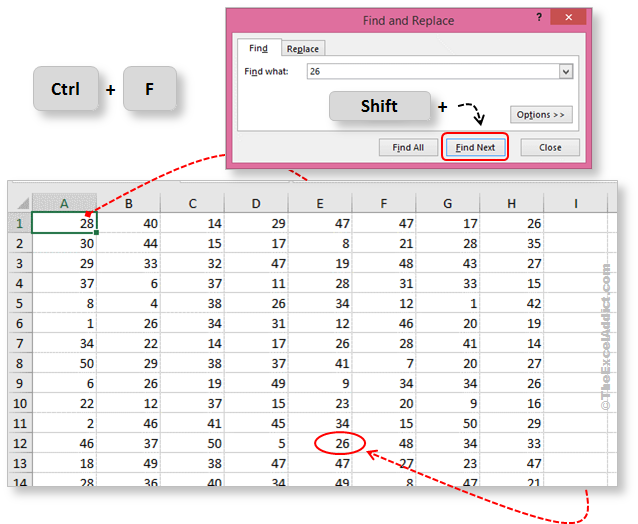638x524 pixels.
Task: Select column F header
Action: tap(384, 203)
